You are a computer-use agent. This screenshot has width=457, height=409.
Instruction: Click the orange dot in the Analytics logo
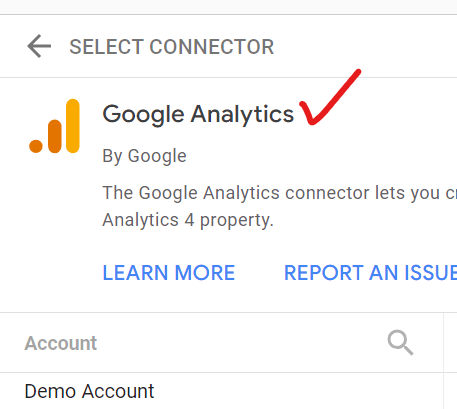pyautogui.click(x=36, y=146)
